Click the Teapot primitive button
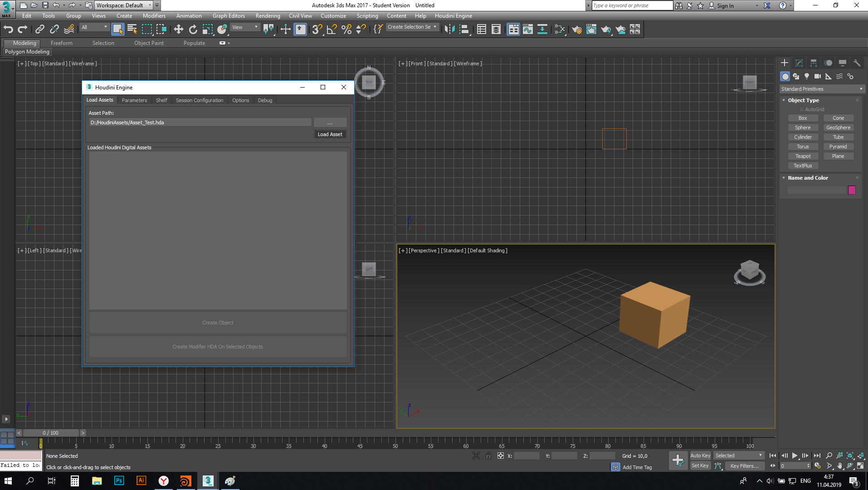868x490 pixels. pyautogui.click(x=803, y=156)
